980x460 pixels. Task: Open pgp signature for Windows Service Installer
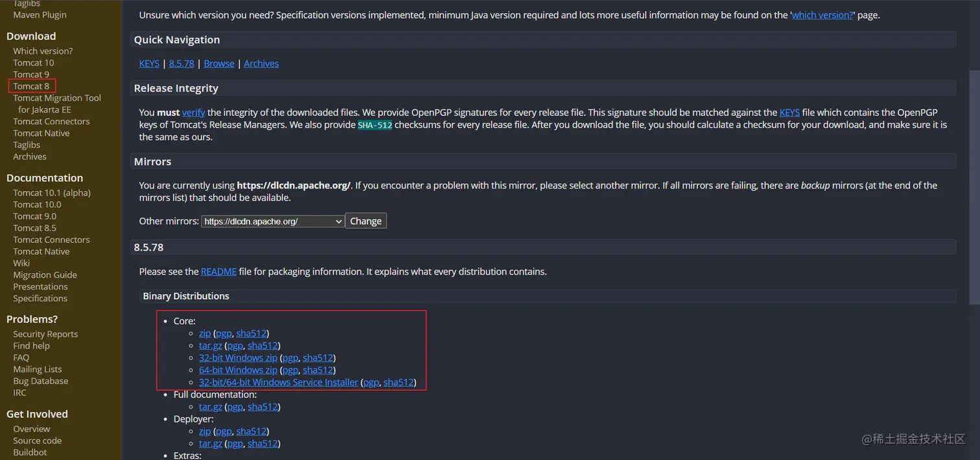tap(371, 382)
